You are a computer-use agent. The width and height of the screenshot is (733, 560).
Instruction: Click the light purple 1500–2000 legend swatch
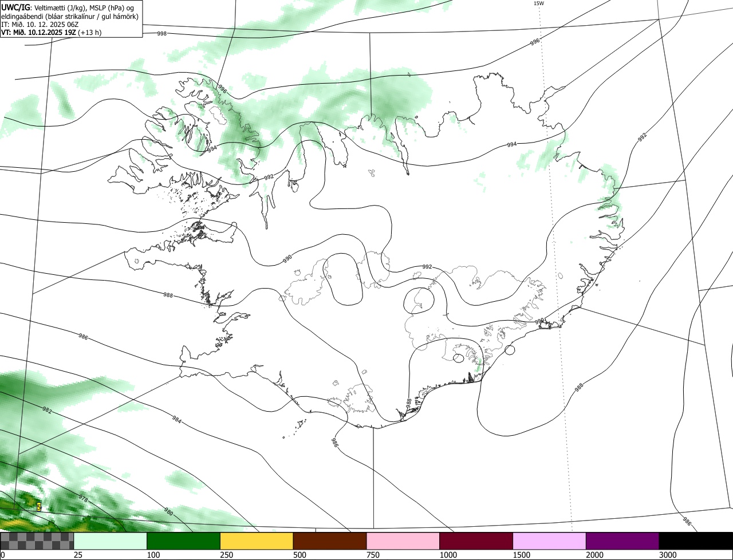click(x=549, y=541)
